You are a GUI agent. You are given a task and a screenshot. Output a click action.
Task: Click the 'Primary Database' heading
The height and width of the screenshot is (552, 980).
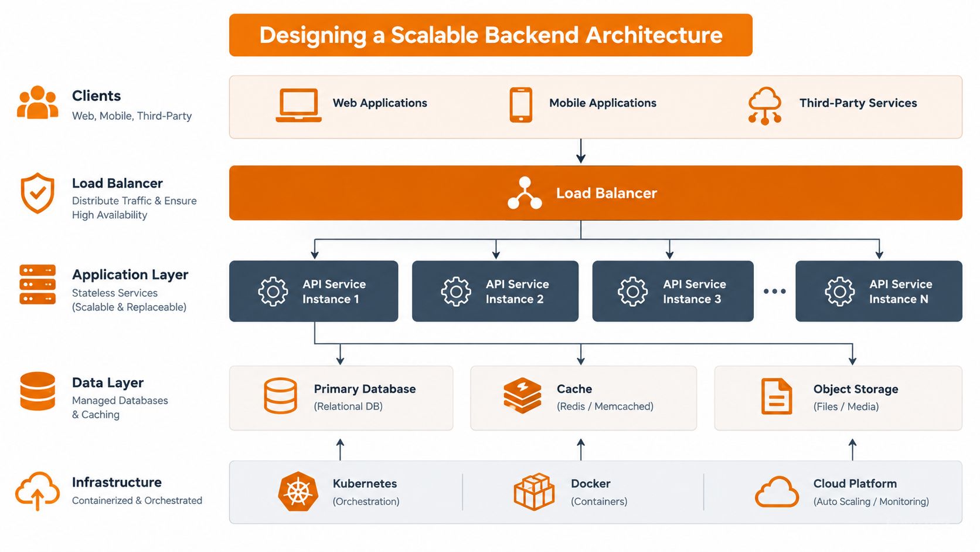365,389
